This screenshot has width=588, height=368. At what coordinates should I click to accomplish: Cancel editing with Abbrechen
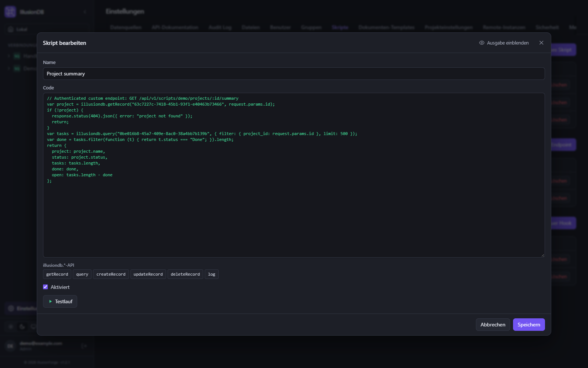tap(493, 325)
